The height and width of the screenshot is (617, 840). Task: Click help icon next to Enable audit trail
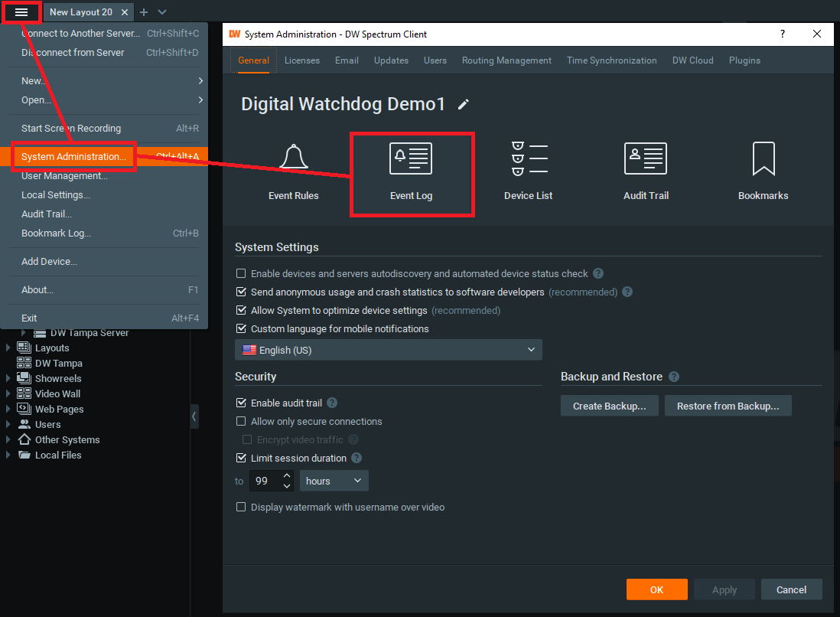(332, 403)
